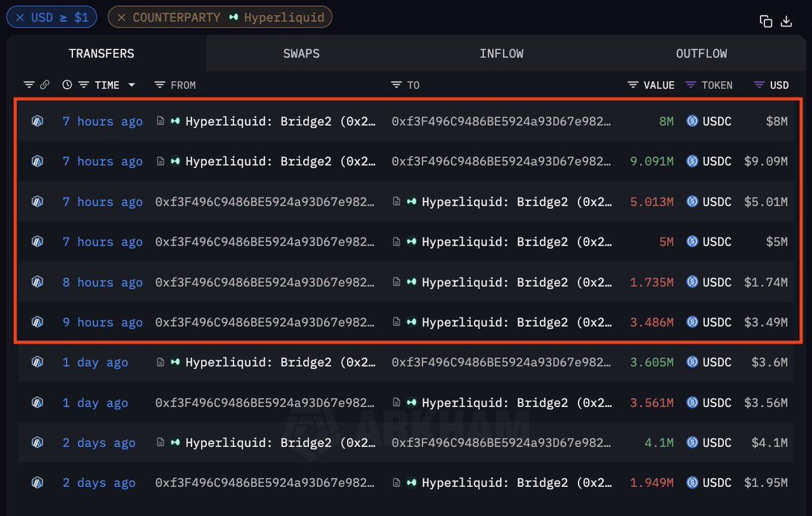The image size is (812, 516).
Task: Click the 3.605M value cell
Action: tap(652, 362)
